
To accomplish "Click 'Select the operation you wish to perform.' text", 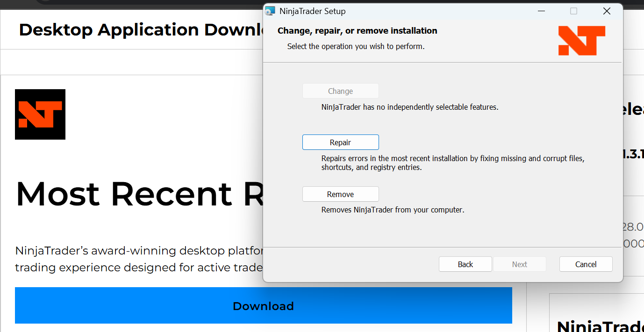I will tap(356, 46).
